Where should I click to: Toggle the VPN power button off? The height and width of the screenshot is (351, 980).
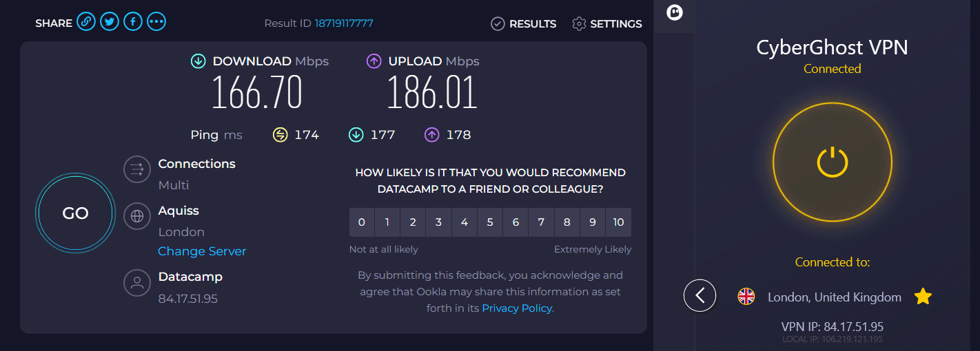tap(833, 162)
